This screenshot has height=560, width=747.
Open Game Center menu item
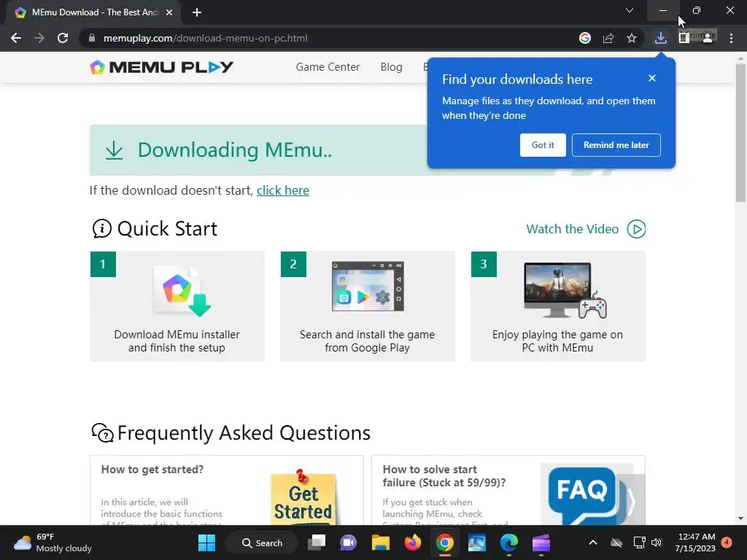click(x=328, y=67)
